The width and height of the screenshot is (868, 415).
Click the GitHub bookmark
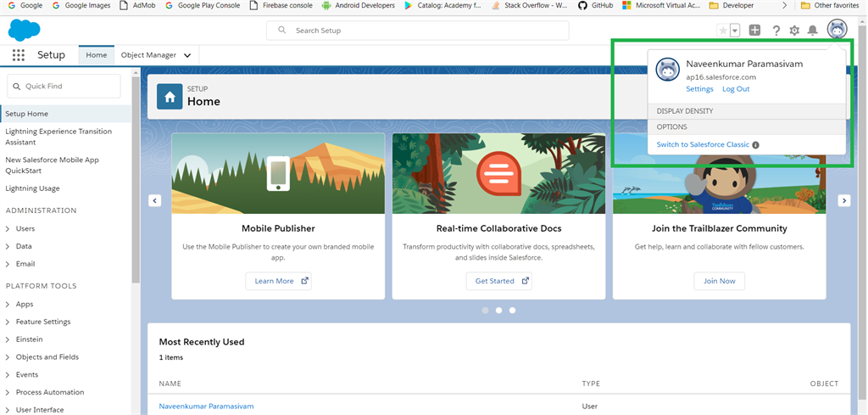[595, 6]
